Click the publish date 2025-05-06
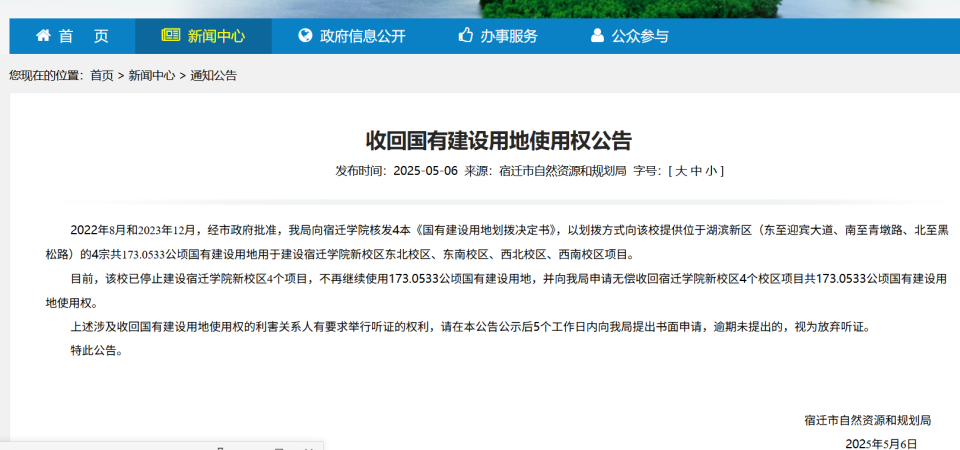Image resolution: width=960 pixels, height=450 pixels. [x=426, y=171]
